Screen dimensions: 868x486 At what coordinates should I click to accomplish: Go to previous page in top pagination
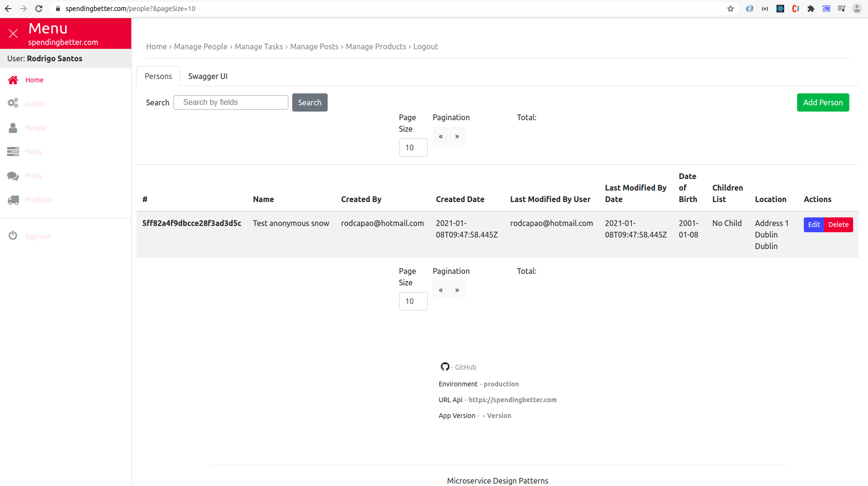[x=441, y=136]
